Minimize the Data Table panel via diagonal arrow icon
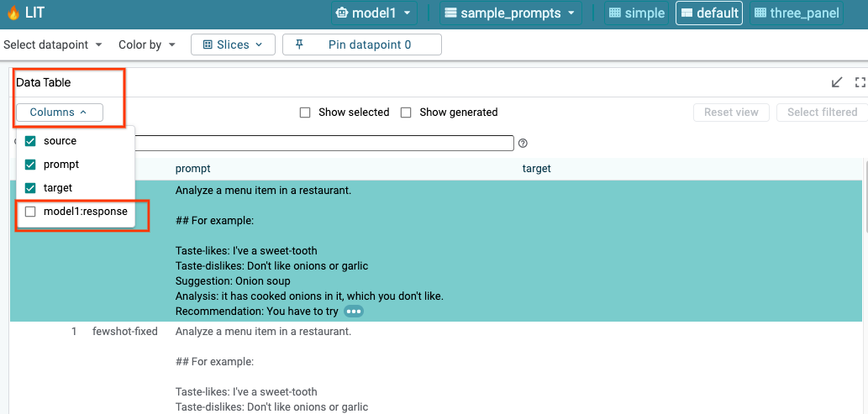The height and width of the screenshot is (414, 868). (837, 82)
